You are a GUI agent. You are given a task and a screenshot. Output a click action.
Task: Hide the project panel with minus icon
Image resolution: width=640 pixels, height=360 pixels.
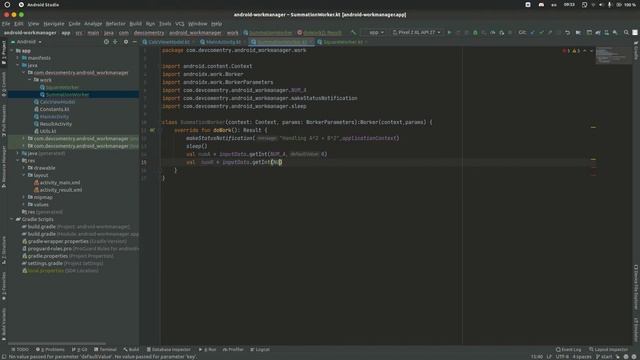pyautogui.click(x=135, y=42)
